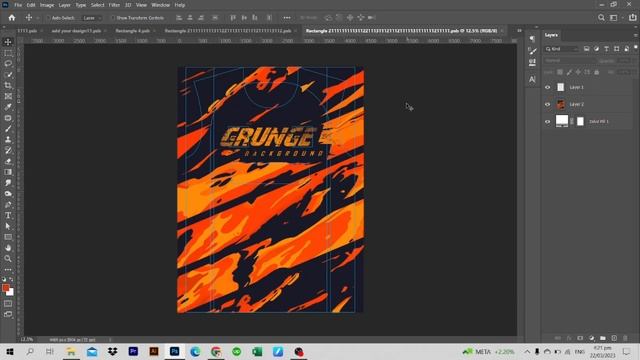Click the foreground color swatch
Image resolution: width=640 pixels, height=360 pixels.
pyautogui.click(x=6, y=288)
